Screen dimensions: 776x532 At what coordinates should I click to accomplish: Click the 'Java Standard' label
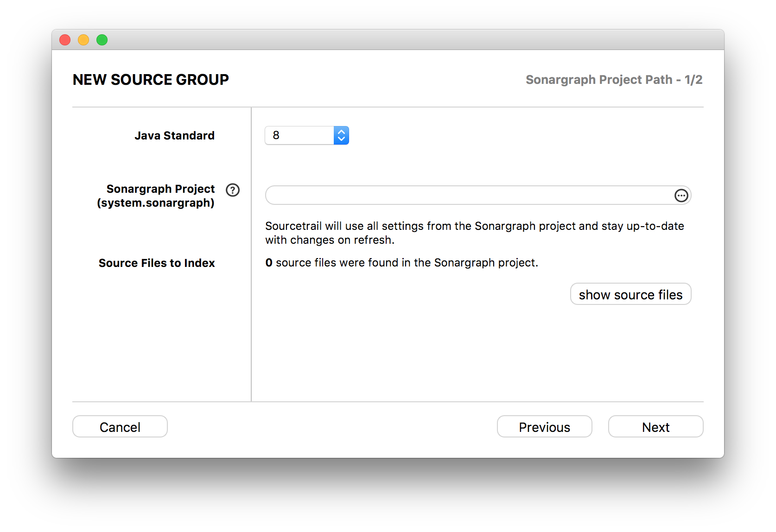point(175,135)
